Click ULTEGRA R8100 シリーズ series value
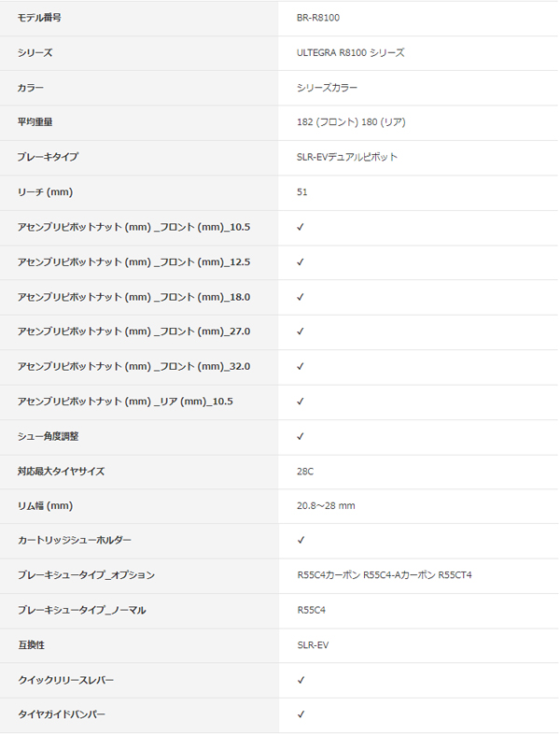 pyautogui.click(x=350, y=52)
